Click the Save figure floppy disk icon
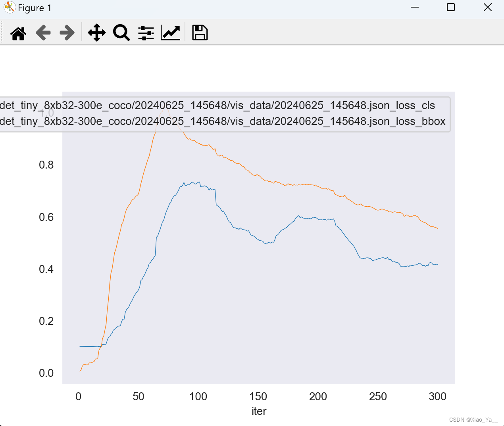Viewport: 504px width, 426px height. pyautogui.click(x=200, y=33)
